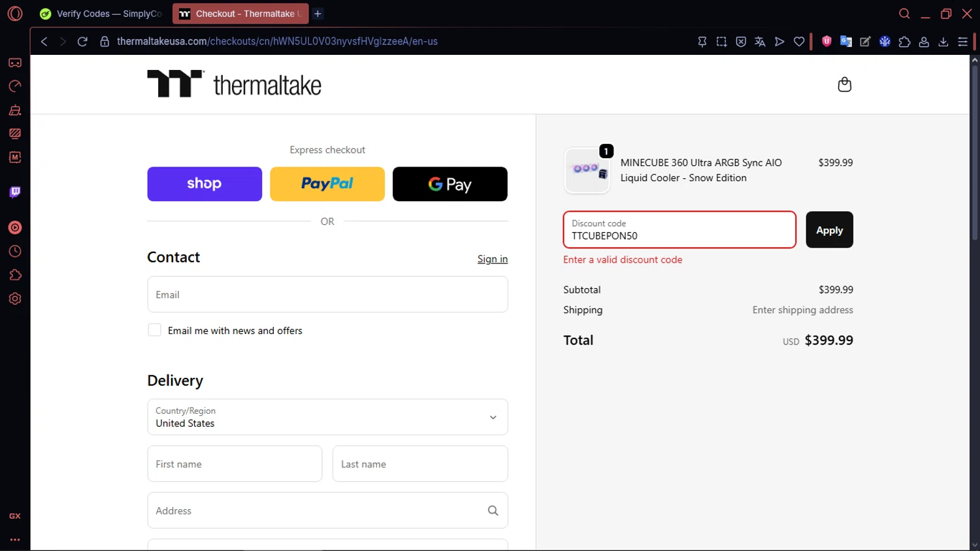Click the pin icon in the address bar
The width and height of the screenshot is (980, 551).
coord(702,41)
